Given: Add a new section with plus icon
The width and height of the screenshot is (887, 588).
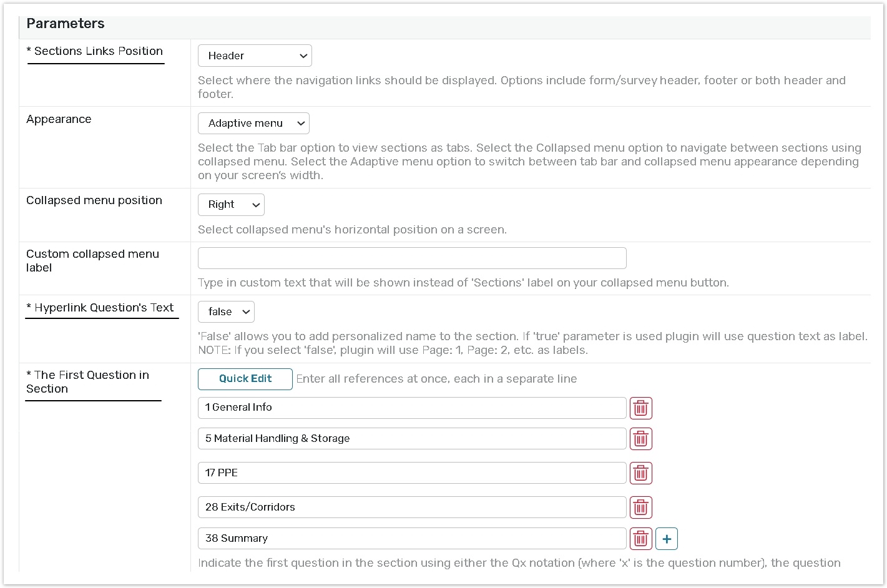Looking at the screenshot, I should [667, 539].
